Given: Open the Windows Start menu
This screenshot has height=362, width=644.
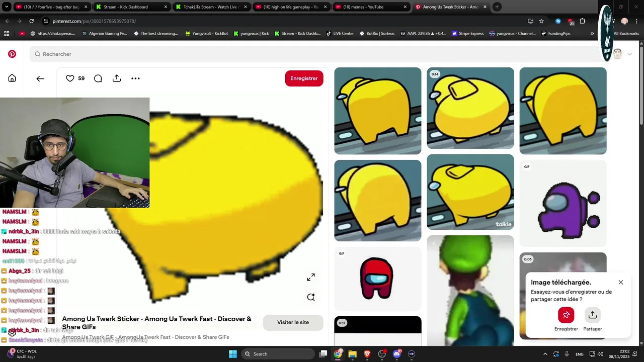Looking at the screenshot, I should point(233,354).
